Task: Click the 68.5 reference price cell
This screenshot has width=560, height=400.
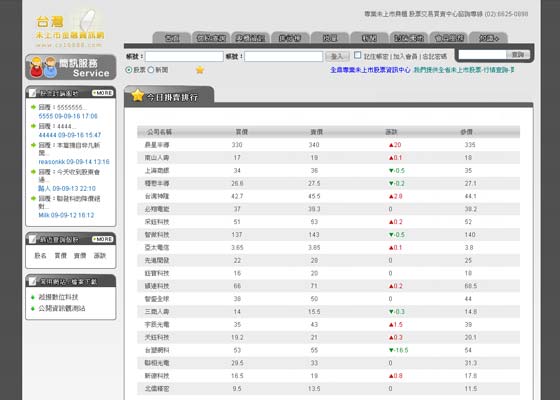Action: (x=471, y=286)
